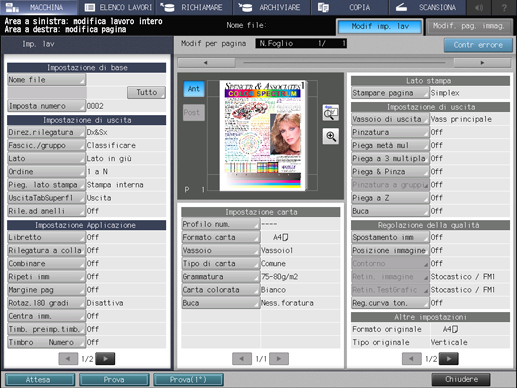Image resolution: width=517 pixels, height=388 pixels.
Task: Go to next page of right panel
Action: (449, 359)
